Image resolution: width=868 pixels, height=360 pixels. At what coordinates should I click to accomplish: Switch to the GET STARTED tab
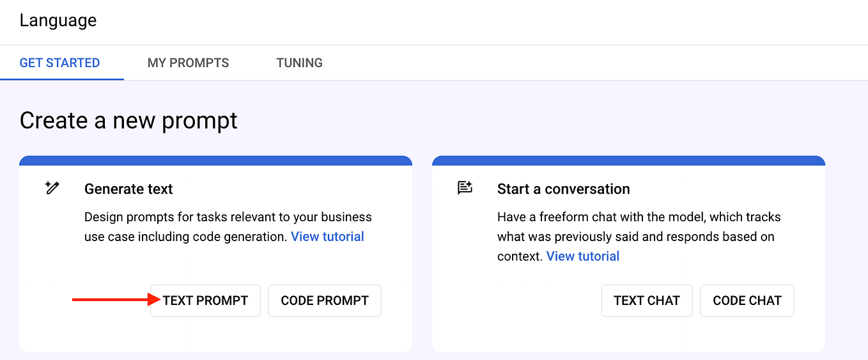59,63
